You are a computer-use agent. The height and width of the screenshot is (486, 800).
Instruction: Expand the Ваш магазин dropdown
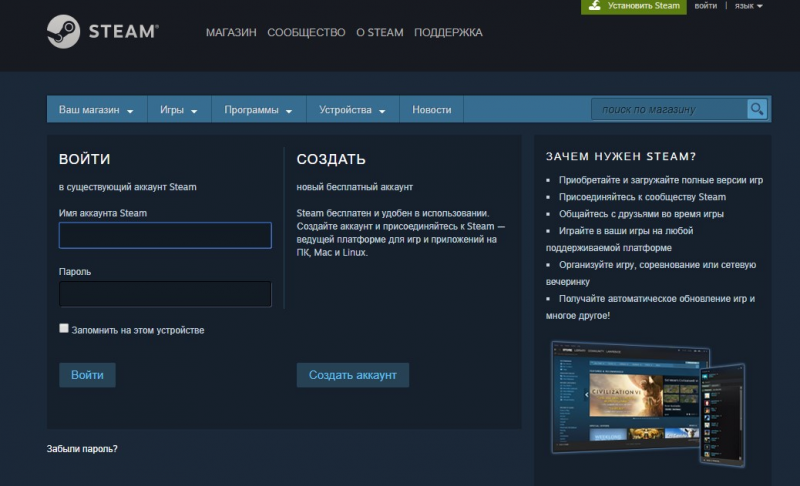pyautogui.click(x=96, y=110)
